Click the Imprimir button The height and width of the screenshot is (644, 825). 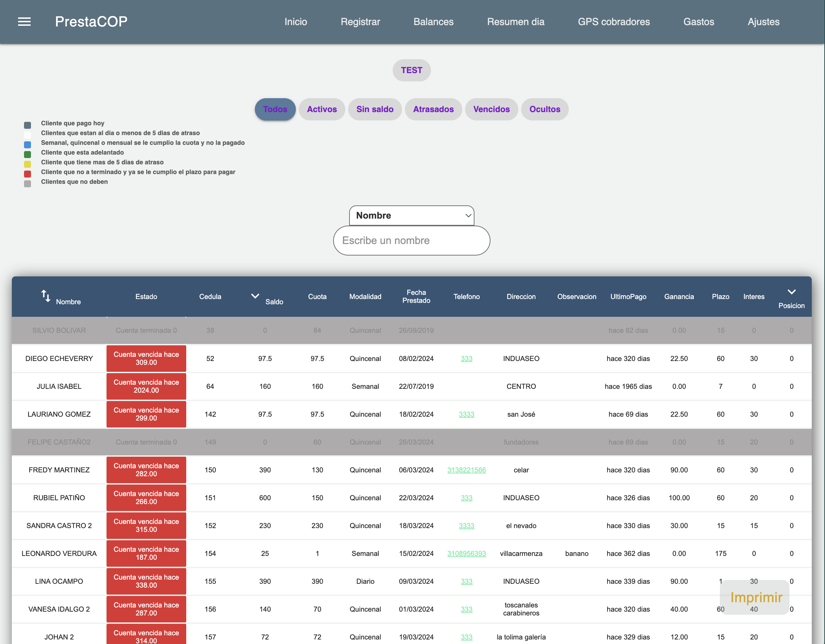(x=756, y=597)
